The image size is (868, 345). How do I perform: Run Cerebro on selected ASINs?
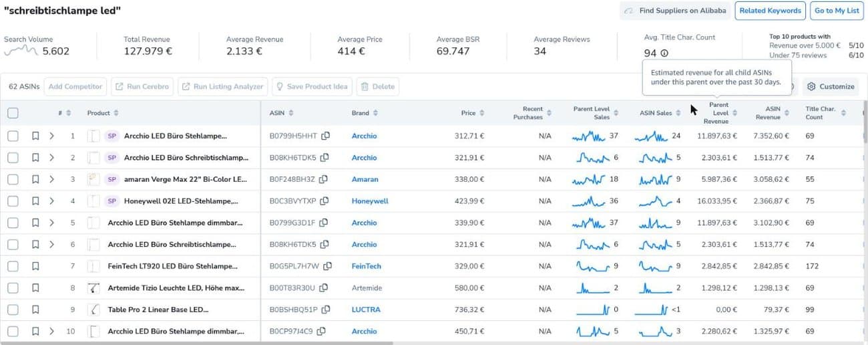pos(142,86)
